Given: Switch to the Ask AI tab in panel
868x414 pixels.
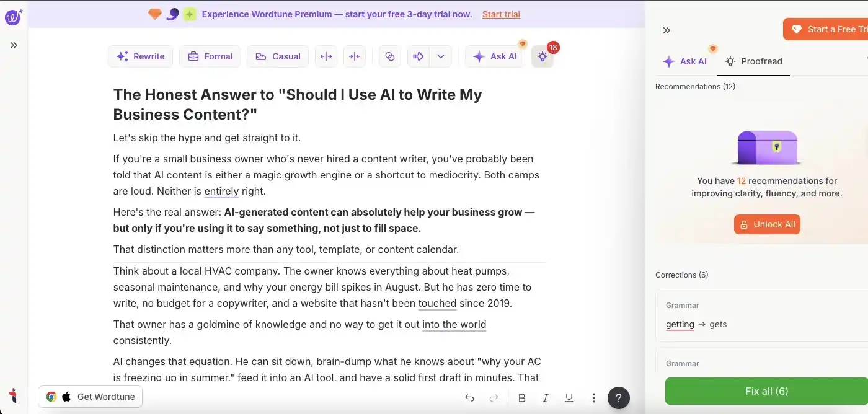Looking at the screenshot, I should pos(684,61).
